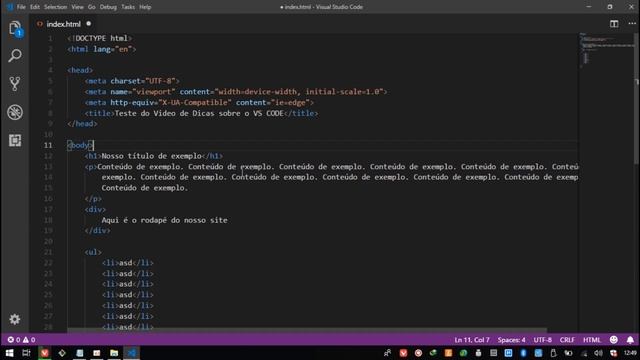The image size is (640, 360).
Task: Click the unsaved dot on the index.html tab
Action: click(89, 24)
